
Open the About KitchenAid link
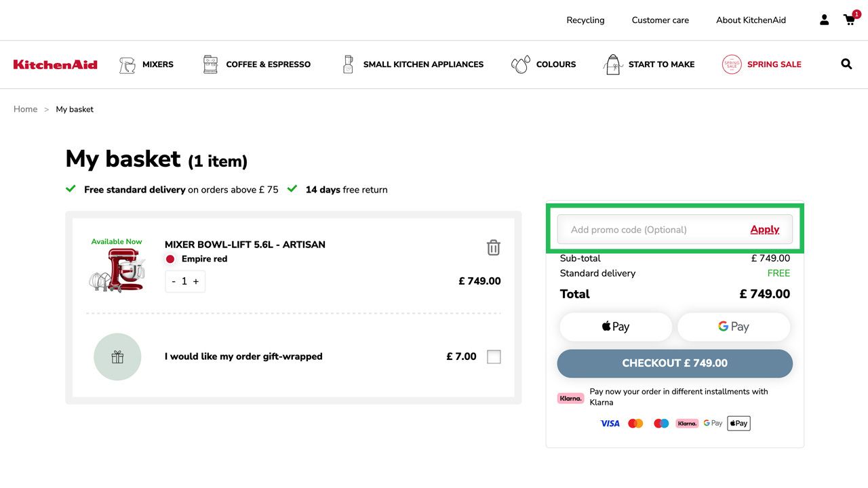point(751,20)
